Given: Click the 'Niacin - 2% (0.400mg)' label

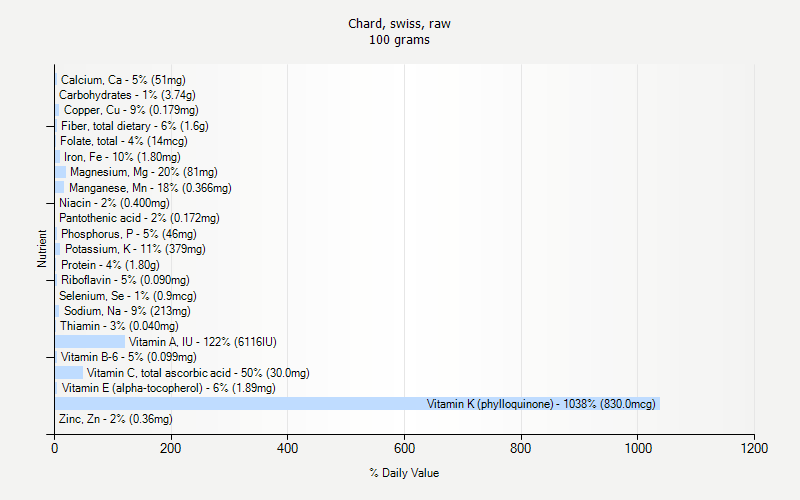Looking at the screenshot, I should coord(114,203).
